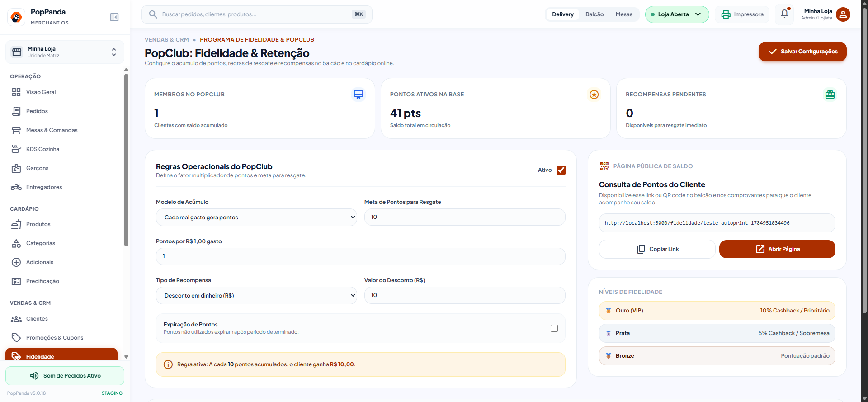Click the Precificação price icon
The width and height of the screenshot is (868, 402).
(x=16, y=281)
